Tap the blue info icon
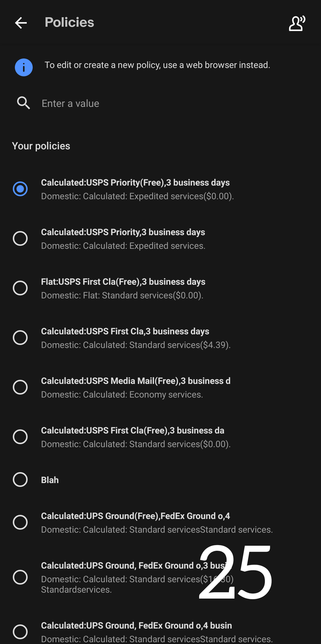This screenshot has width=321, height=644. pos(24,67)
